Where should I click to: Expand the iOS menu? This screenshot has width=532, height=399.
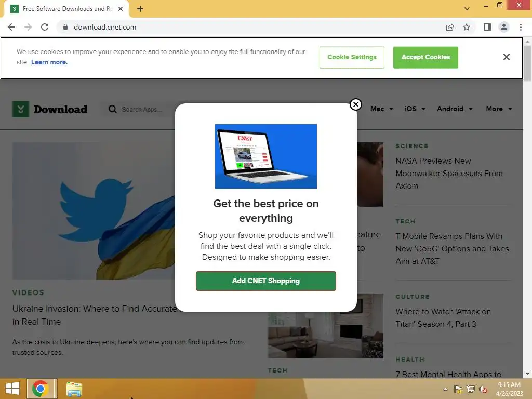pos(415,109)
